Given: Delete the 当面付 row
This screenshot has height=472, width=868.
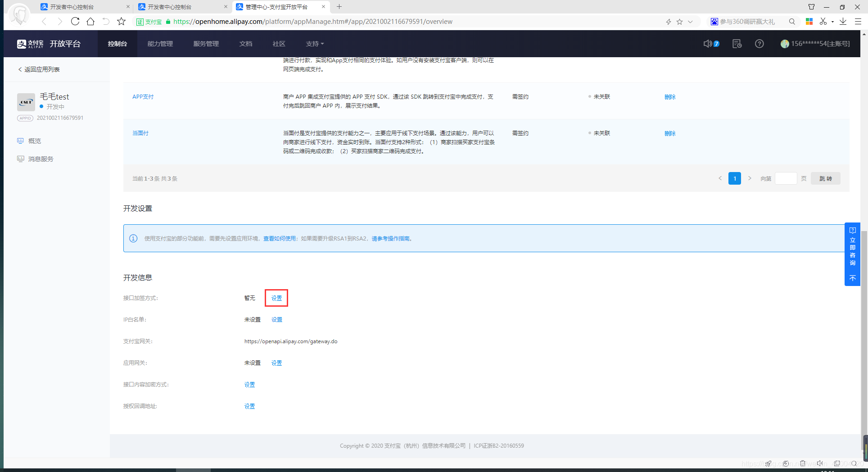Looking at the screenshot, I should pyautogui.click(x=670, y=133).
